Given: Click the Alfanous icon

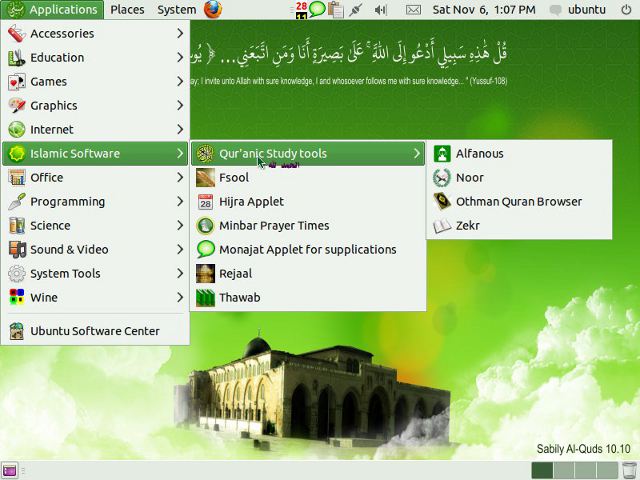Looking at the screenshot, I should click(x=442, y=153).
